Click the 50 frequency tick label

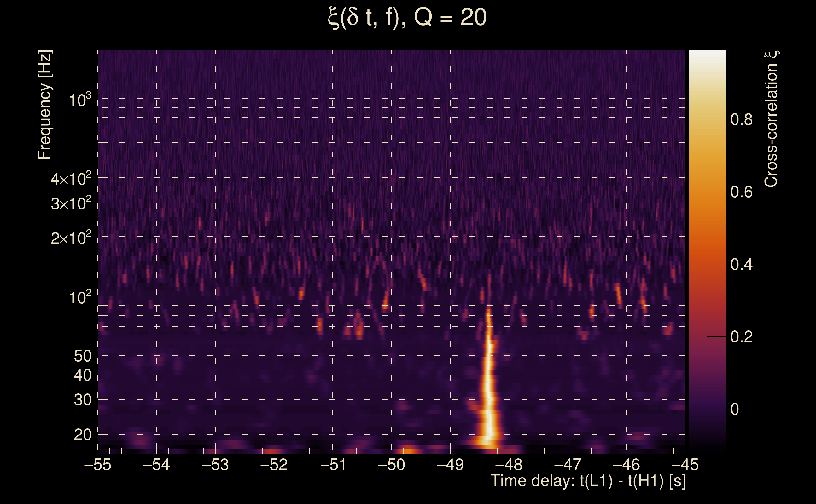[82, 356]
